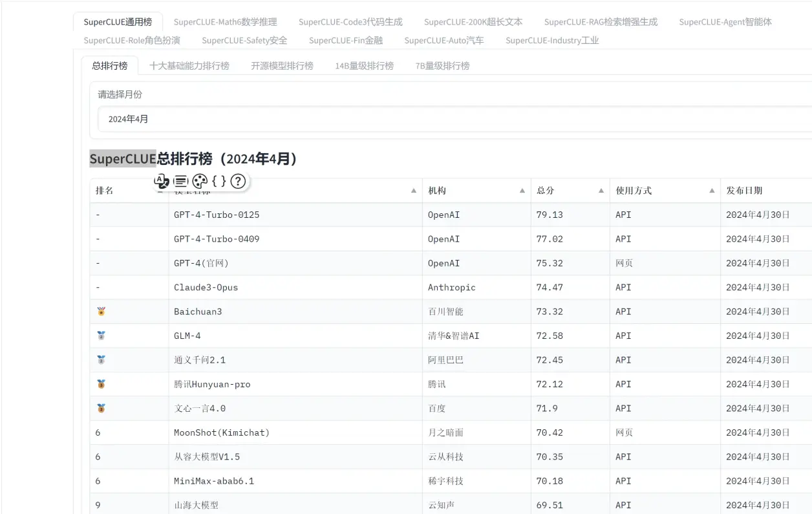Sort by 机构 column arrow

point(522,191)
